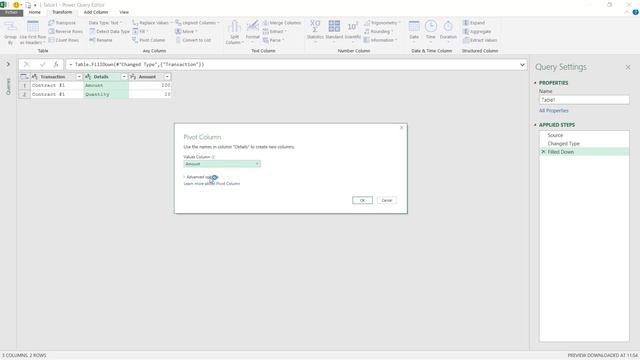Expand the structured column

pyautogui.click(x=474, y=23)
